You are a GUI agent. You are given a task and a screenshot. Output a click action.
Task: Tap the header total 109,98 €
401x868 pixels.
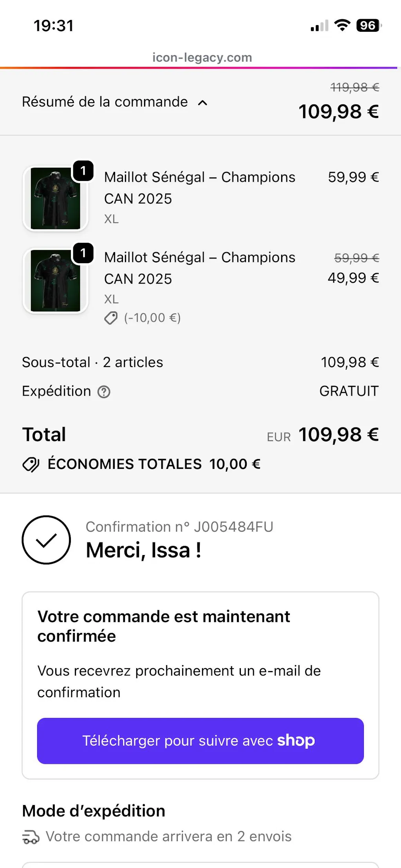338,112
